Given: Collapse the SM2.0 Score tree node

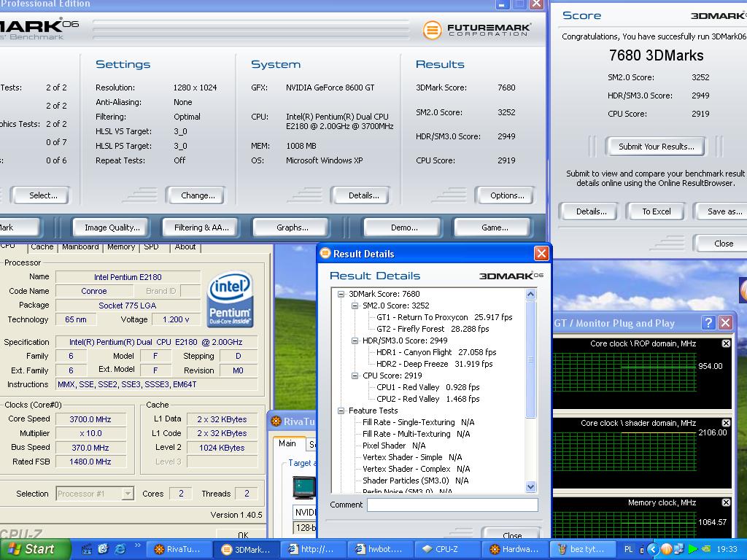Looking at the screenshot, I should pos(355,306).
